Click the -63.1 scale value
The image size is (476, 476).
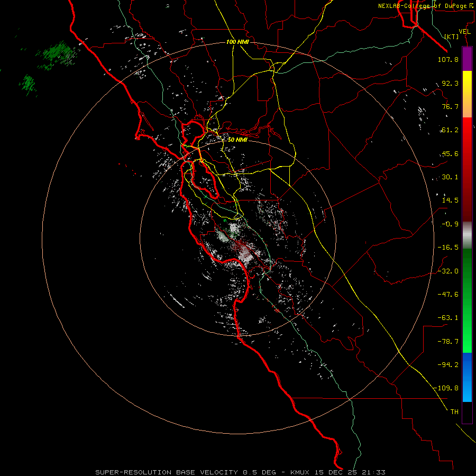click(x=448, y=318)
